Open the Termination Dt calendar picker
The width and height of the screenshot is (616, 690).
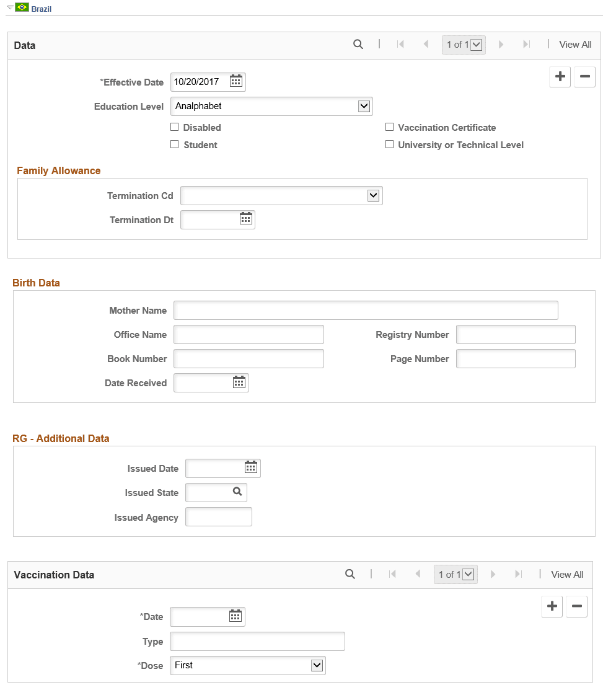(245, 219)
